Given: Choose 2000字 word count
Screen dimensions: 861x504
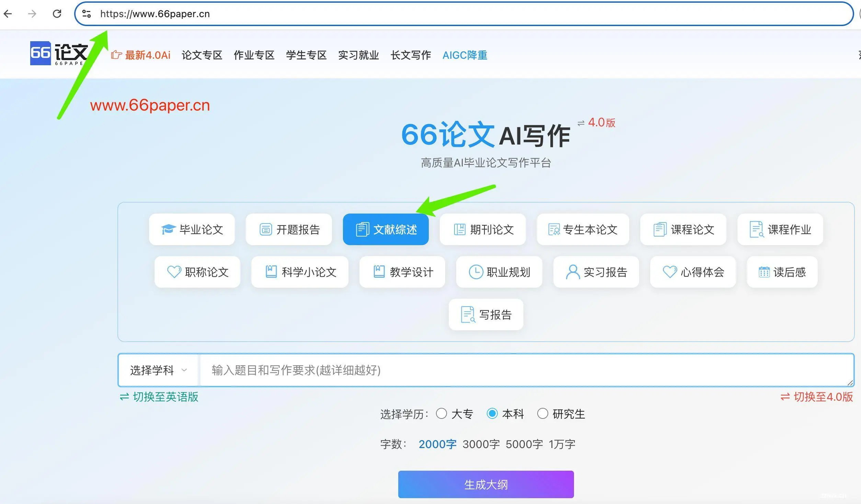Looking at the screenshot, I should (x=438, y=444).
